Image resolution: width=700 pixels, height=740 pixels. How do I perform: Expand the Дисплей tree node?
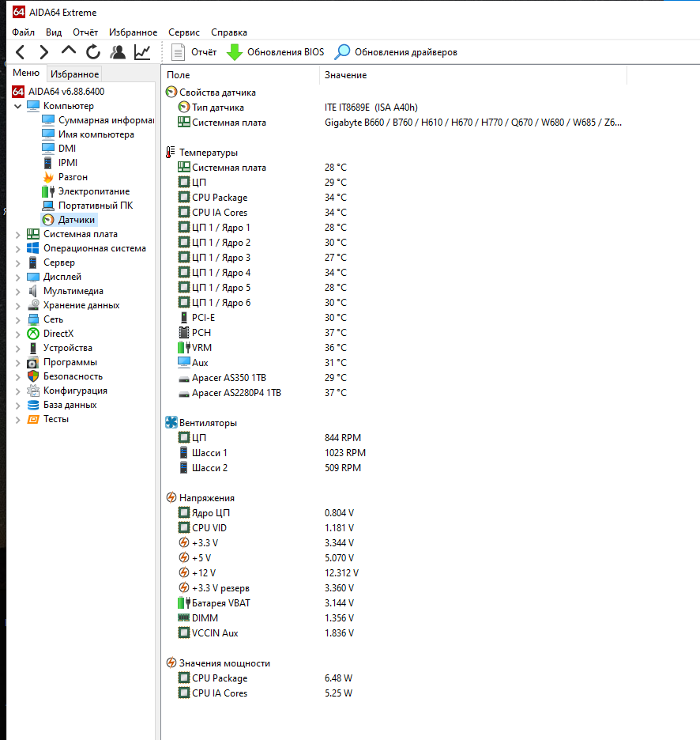click(18, 277)
